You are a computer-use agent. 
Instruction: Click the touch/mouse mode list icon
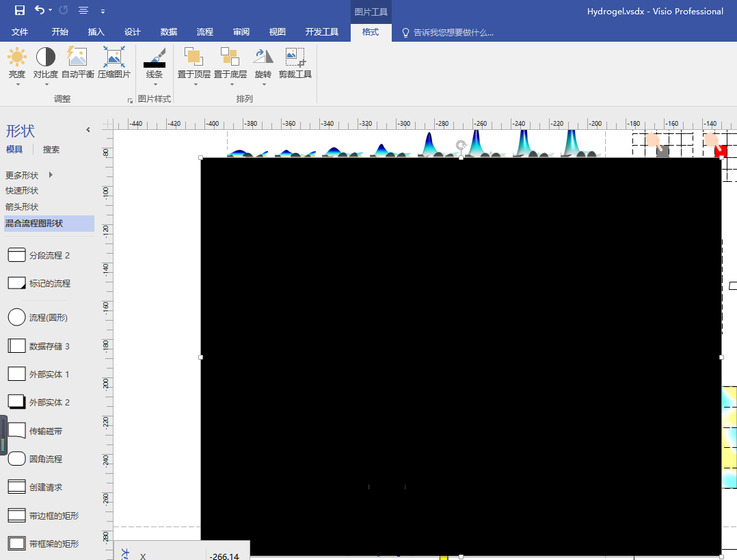(83, 10)
